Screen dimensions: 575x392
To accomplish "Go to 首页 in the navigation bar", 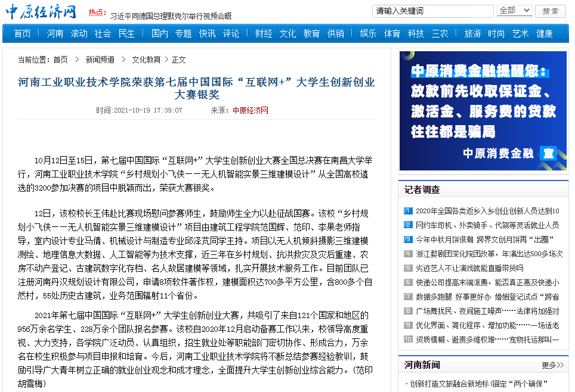I will click(x=23, y=33).
